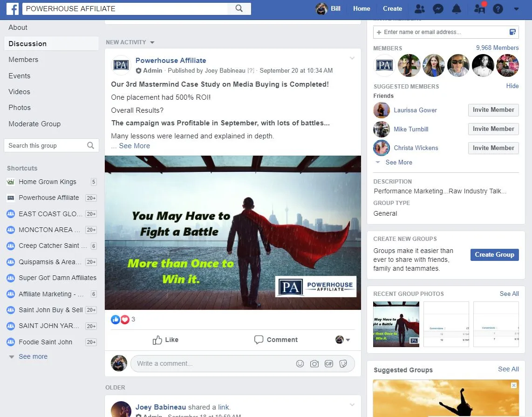Insert an emoji in the comment box
This screenshot has width=532, height=417.
300,364
